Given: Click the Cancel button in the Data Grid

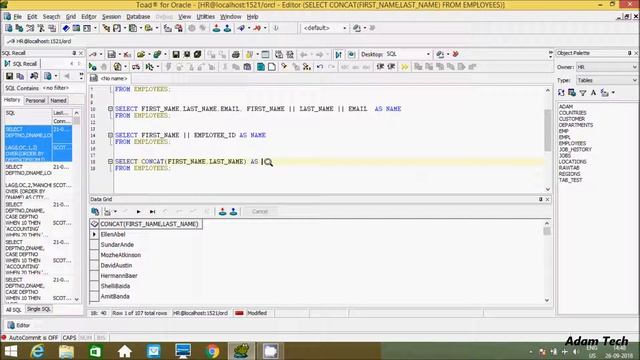Looking at the screenshot, I should 260,211.
